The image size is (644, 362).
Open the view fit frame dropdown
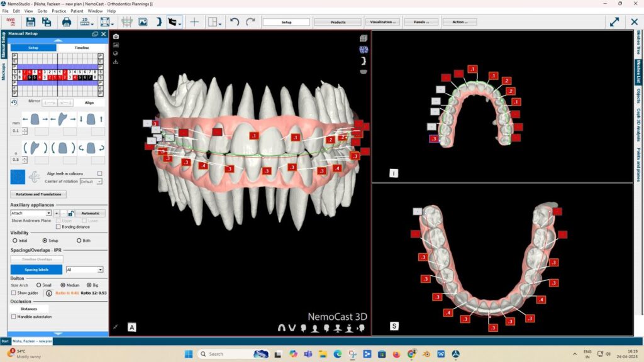[x=112, y=24]
